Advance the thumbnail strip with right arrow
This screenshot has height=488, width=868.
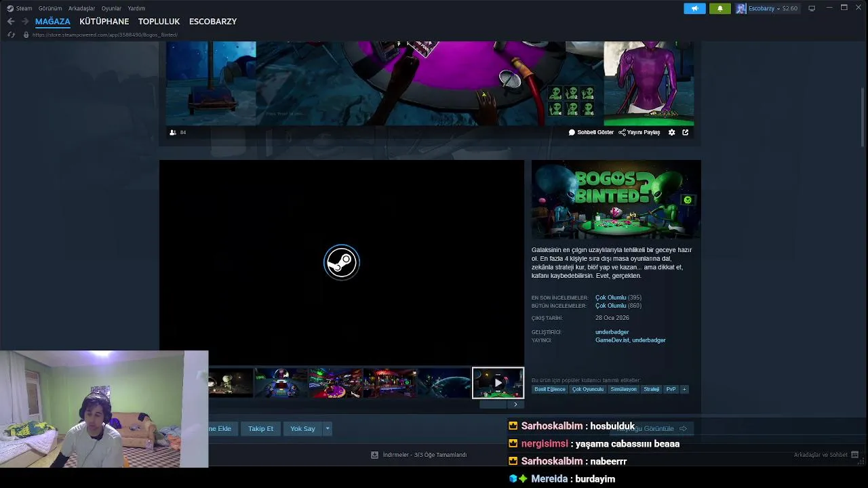coord(515,405)
